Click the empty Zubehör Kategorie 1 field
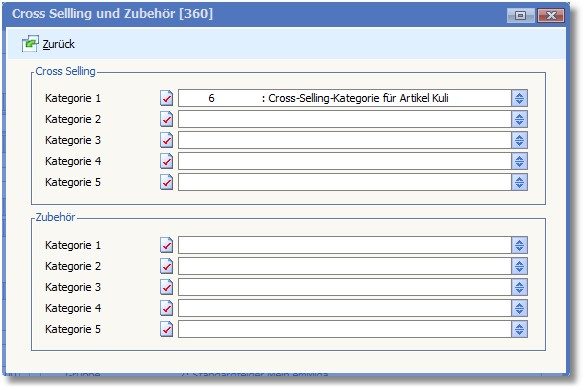This screenshot has width=584, height=390. (x=345, y=245)
